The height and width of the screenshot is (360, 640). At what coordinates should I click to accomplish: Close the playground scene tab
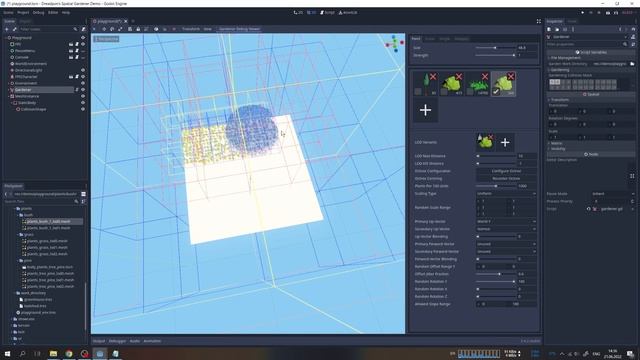pos(126,21)
